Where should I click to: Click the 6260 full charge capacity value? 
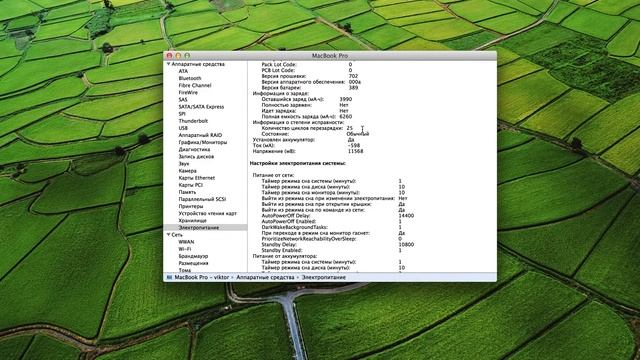point(346,116)
